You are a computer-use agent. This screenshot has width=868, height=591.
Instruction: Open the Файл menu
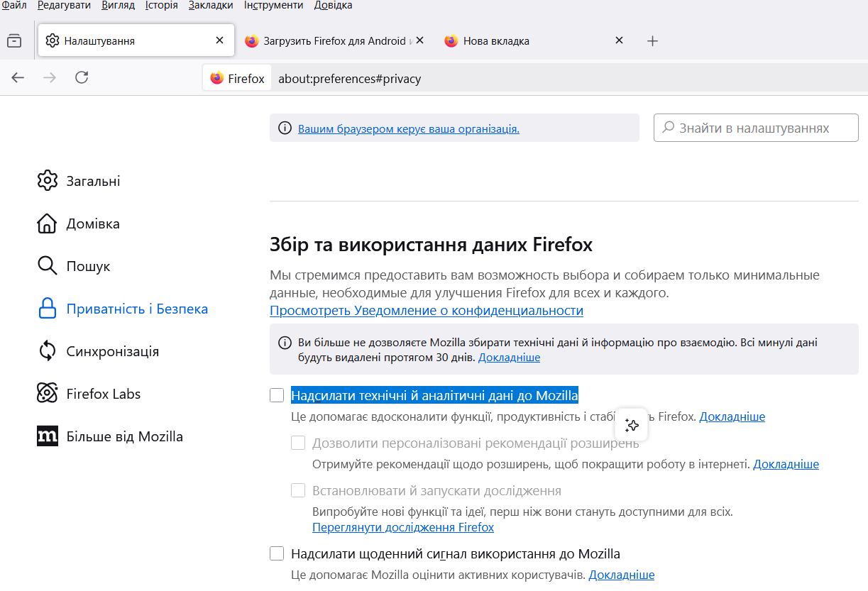tap(14, 5)
